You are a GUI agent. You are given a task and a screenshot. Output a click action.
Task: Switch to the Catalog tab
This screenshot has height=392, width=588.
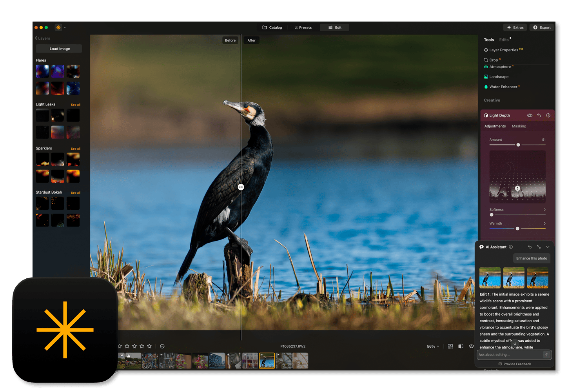coord(272,27)
